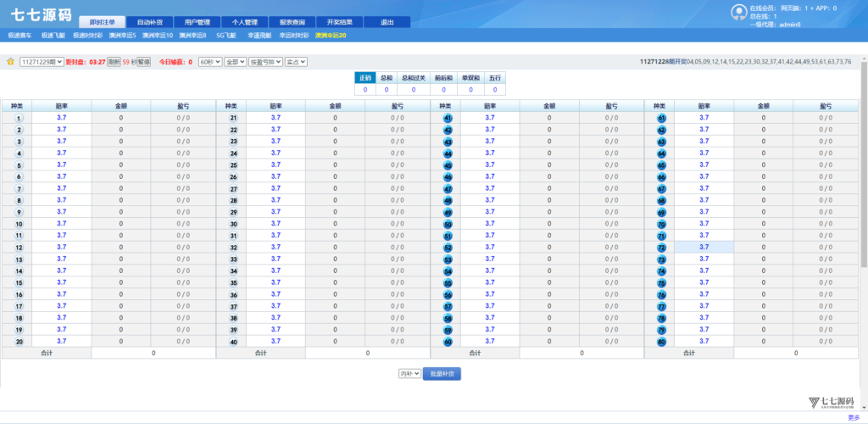This screenshot has width=868, height=424.
Task: Open the 幸运时时彩 game link
Action: 293,36
